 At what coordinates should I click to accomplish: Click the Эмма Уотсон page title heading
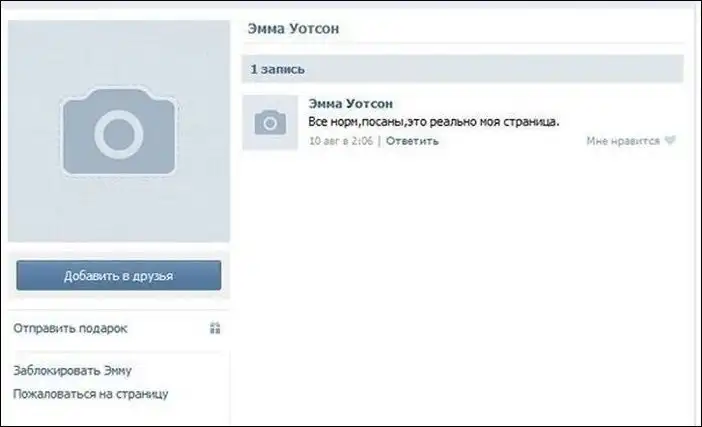pyautogui.click(x=293, y=28)
